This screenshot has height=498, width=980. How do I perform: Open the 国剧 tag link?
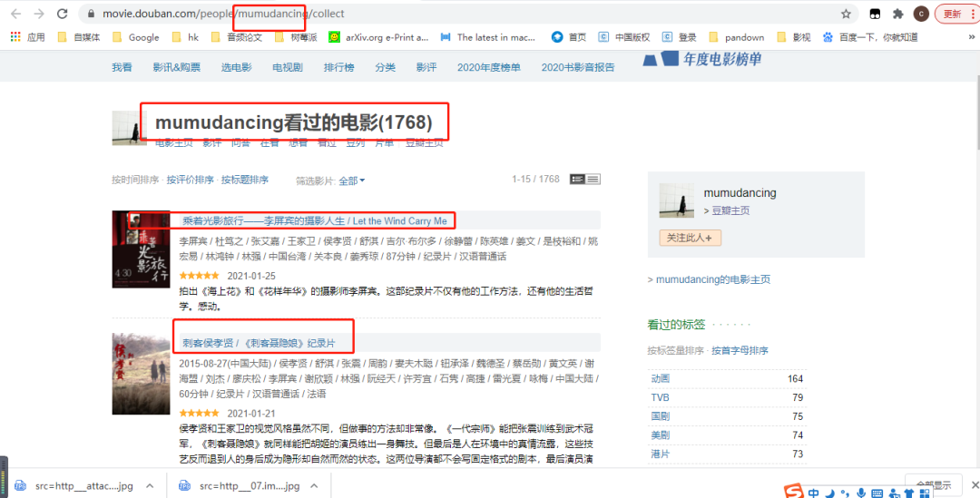661,416
